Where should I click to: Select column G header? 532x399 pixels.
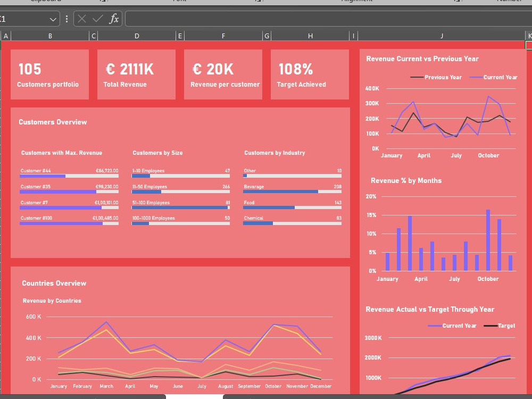tap(267, 36)
